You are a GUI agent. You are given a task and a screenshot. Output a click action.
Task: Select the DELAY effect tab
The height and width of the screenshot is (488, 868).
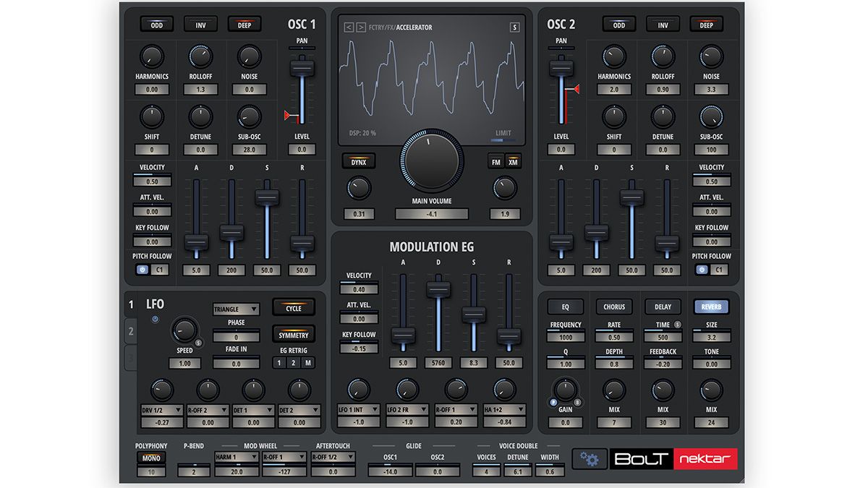coord(663,307)
